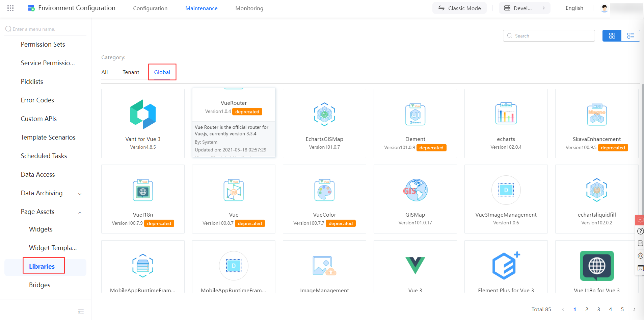Select the Tenant category tab
This screenshot has width=644, height=320.
click(x=131, y=72)
